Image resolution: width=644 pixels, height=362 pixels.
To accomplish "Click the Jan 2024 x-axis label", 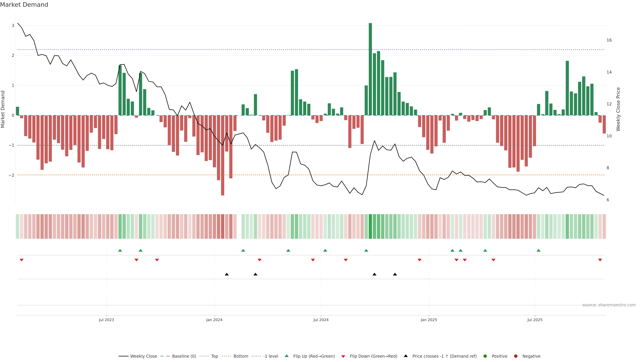I will (x=214, y=320).
